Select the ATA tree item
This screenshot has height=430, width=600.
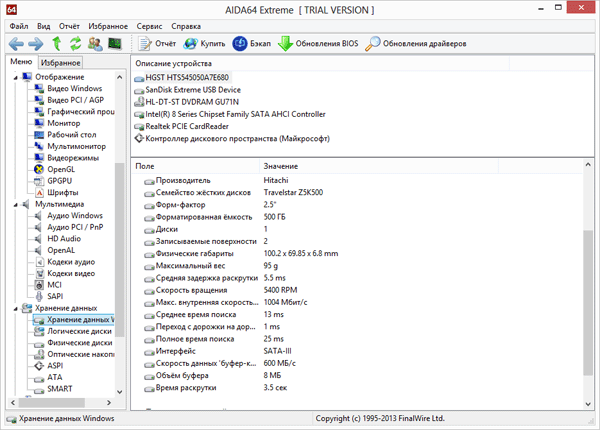55,377
